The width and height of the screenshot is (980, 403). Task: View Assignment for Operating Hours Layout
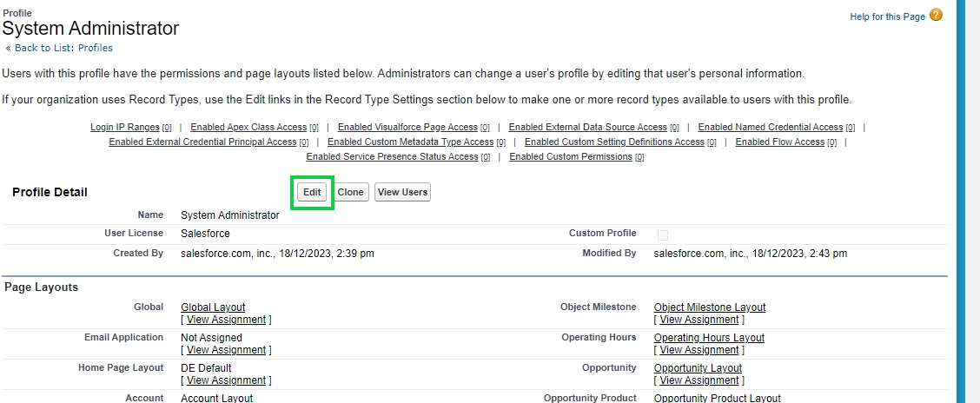pos(699,350)
